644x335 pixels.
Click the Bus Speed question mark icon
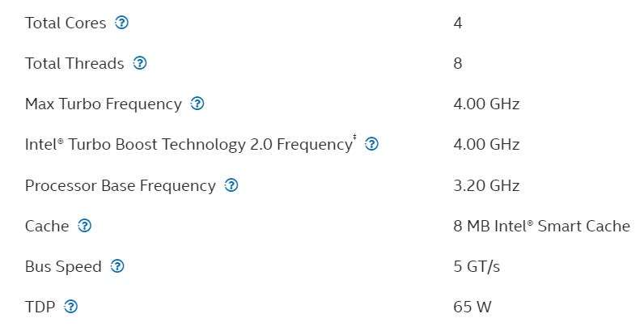(x=117, y=266)
